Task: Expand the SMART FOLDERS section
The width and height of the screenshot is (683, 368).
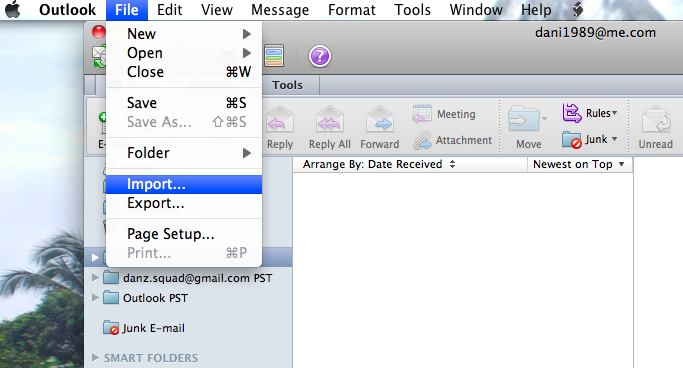Action: 95,358
